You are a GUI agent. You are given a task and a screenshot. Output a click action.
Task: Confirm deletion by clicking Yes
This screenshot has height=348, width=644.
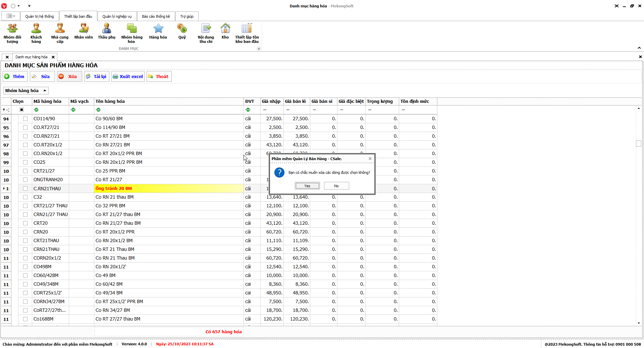[x=307, y=186]
